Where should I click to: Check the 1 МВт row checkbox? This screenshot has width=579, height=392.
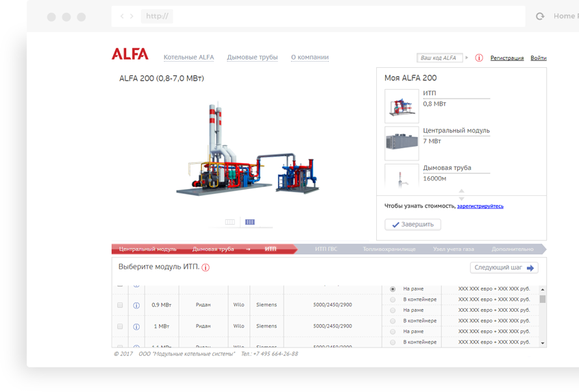pyautogui.click(x=120, y=327)
